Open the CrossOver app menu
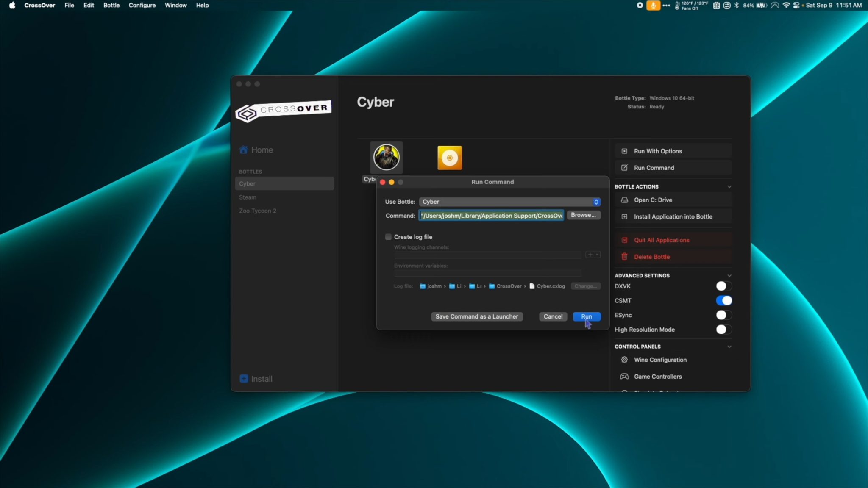Image resolution: width=868 pixels, height=488 pixels. 39,5
